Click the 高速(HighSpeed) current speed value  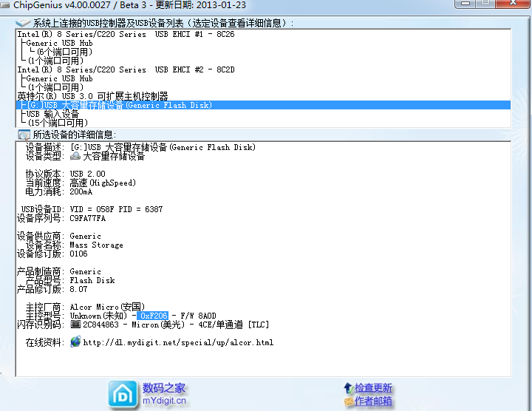(103, 183)
